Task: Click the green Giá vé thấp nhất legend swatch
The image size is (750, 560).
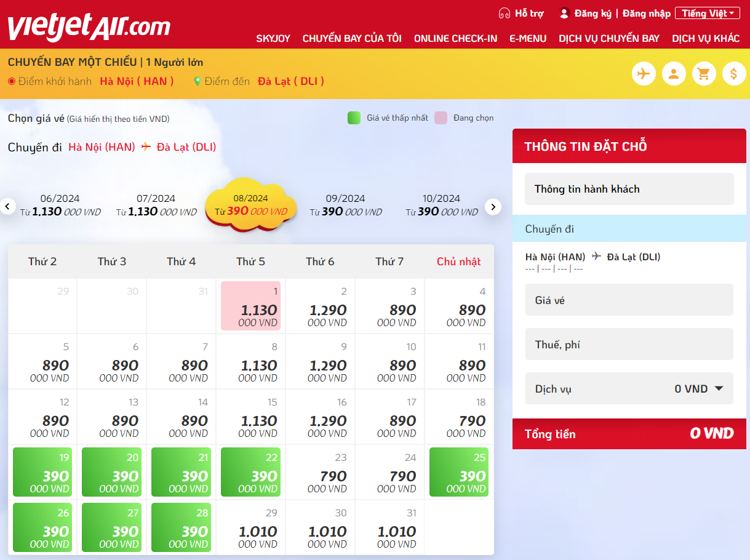Action: click(x=354, y=117)
